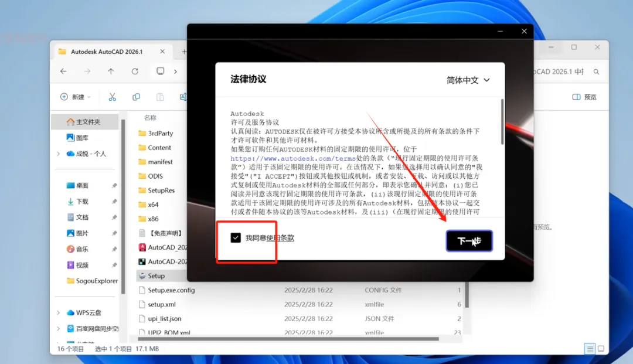The width and height of the screenshot is (633, 364).
Task: Click the Copy icon in Explorer toolbar
Action: pos(137,97)
